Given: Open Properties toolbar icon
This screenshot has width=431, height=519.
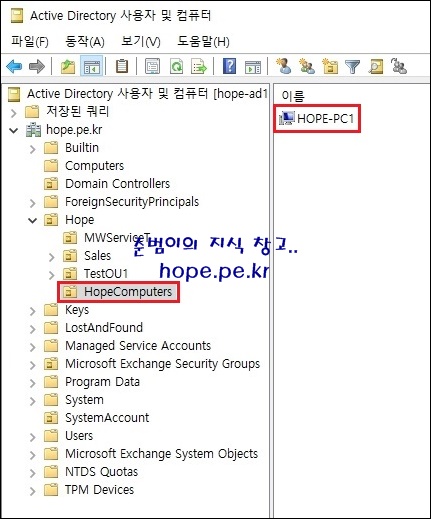Looking at the screenshot, I should pyautogui.click(x=153, y=66).
